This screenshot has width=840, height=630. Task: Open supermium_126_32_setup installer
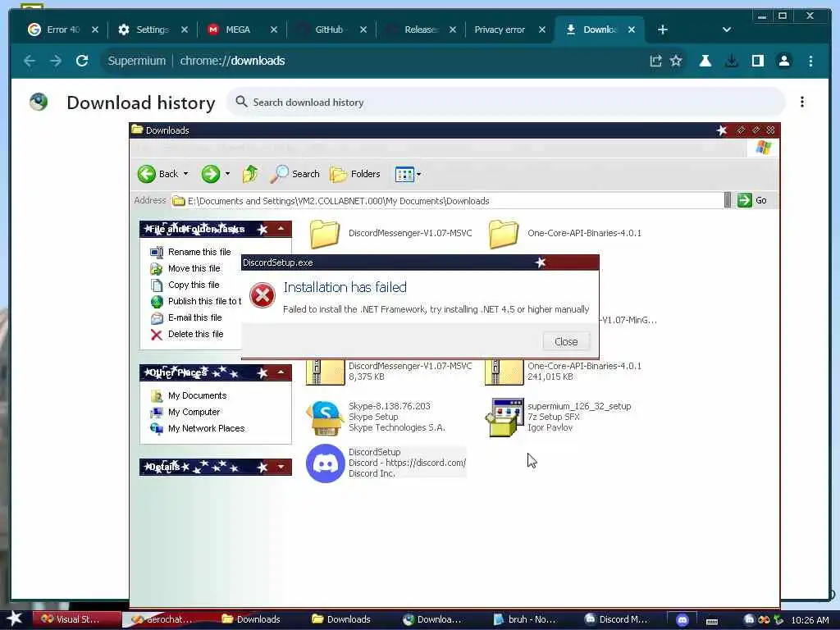[559, 417]
